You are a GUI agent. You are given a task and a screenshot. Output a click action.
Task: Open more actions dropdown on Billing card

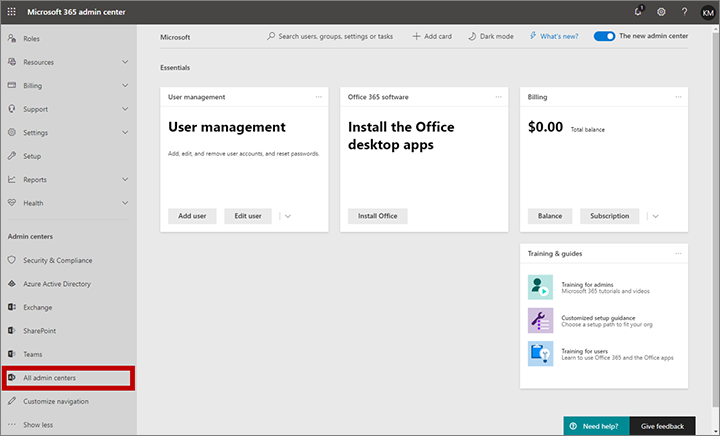coord(656,216)
